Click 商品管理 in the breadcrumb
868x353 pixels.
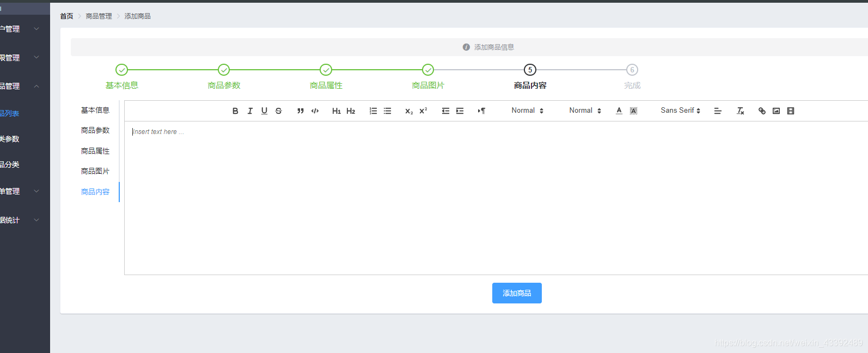(99, 16)
